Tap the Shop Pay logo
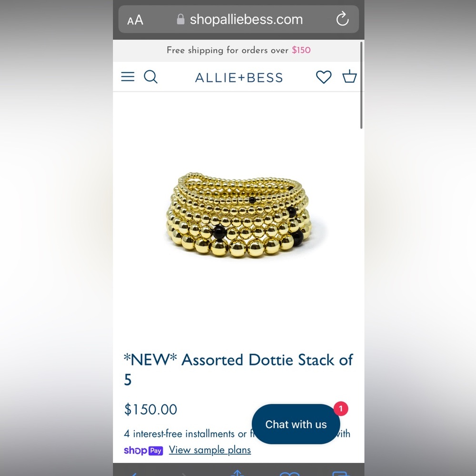Viewport: 476px width, 476px height. click(143, 450)
